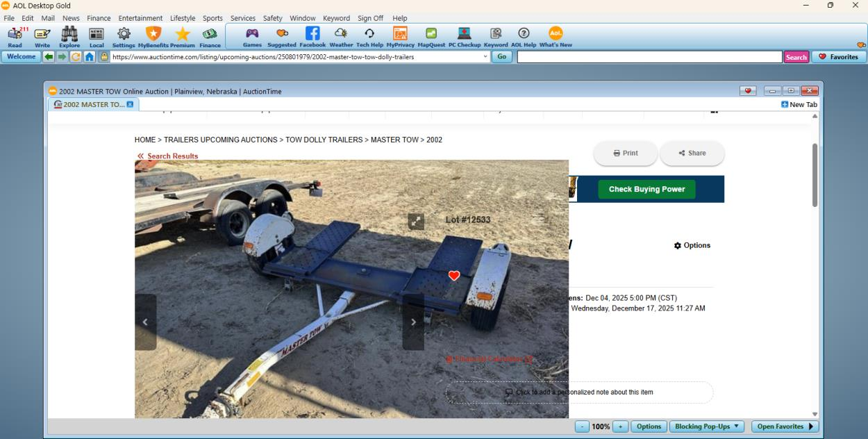Image resolution: width=868 pixels, height=439 pixels.
Task: Click the zoom-in plus button
Action: coord(620,426)
